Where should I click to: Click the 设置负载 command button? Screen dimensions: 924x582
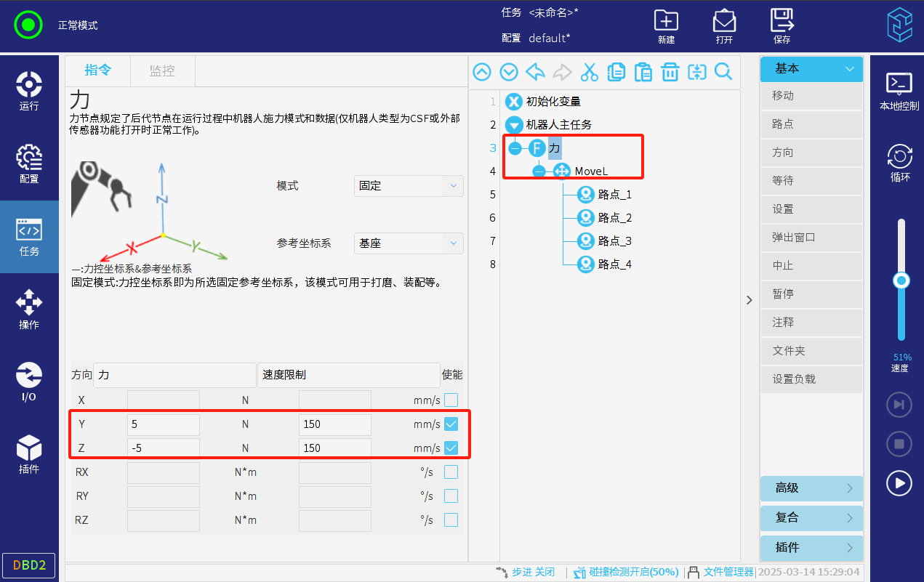pyautogui.click(x=811, y=379)
